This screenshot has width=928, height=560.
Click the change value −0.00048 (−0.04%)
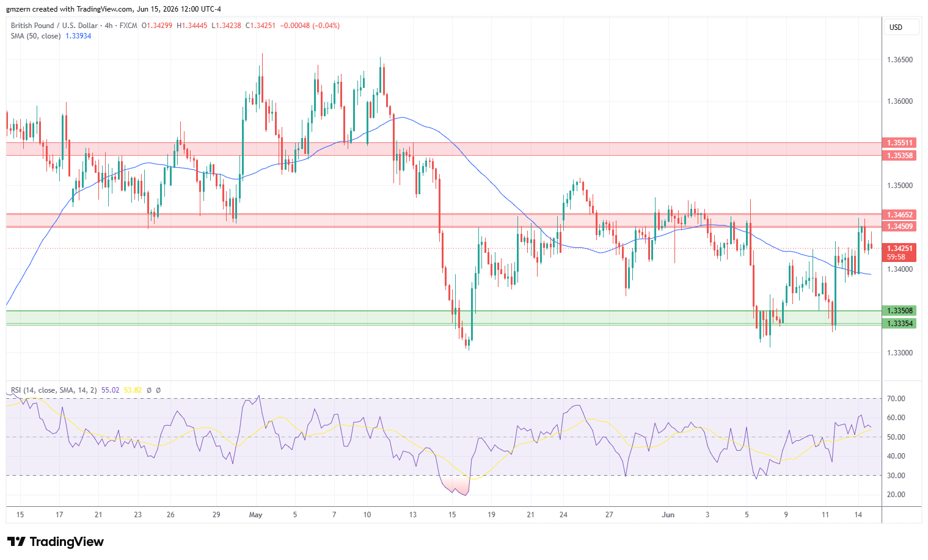point(310,26)
